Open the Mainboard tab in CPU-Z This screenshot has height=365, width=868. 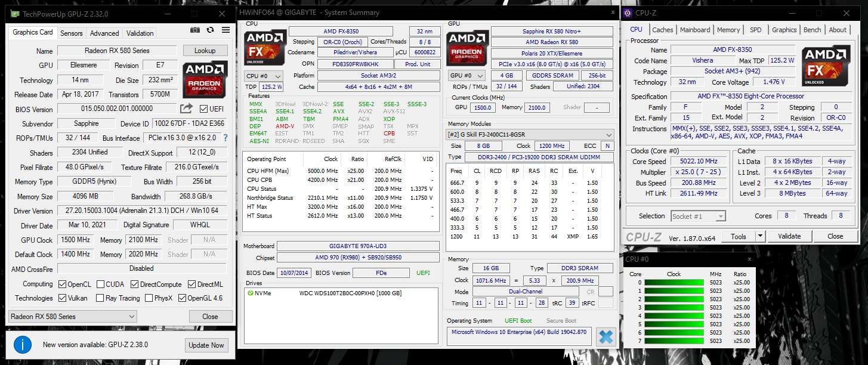click(x=695, y=30)
